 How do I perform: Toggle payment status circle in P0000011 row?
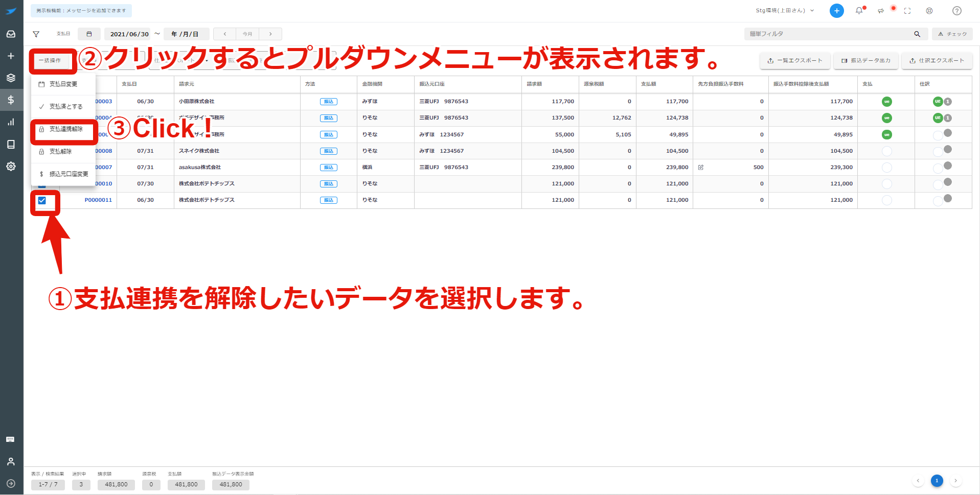click(x=887, y=200)
